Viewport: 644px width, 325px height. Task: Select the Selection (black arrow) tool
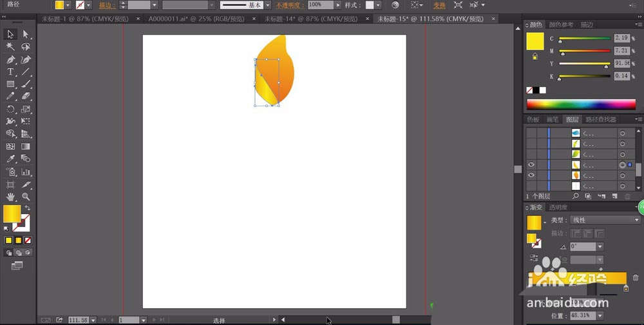[10, 34]
